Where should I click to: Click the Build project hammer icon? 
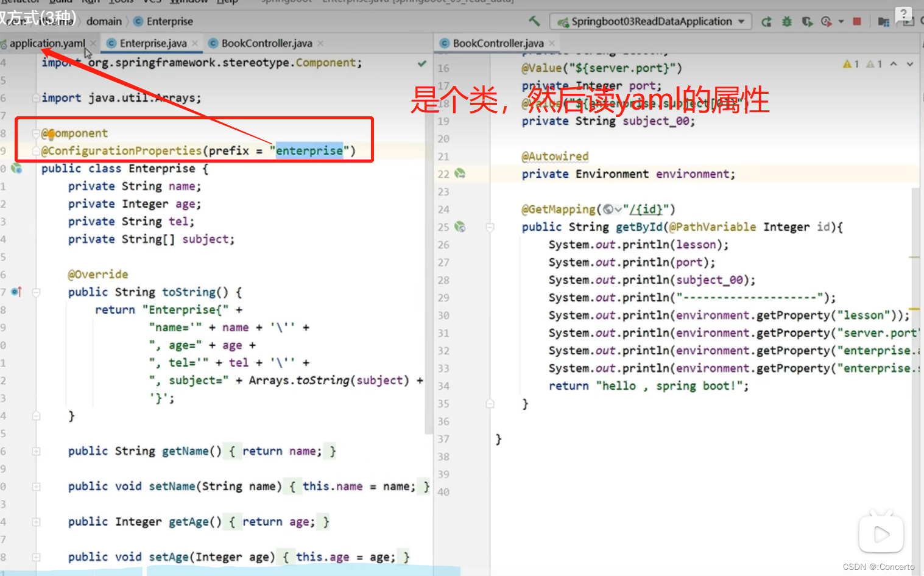click(x=534, y=21)
